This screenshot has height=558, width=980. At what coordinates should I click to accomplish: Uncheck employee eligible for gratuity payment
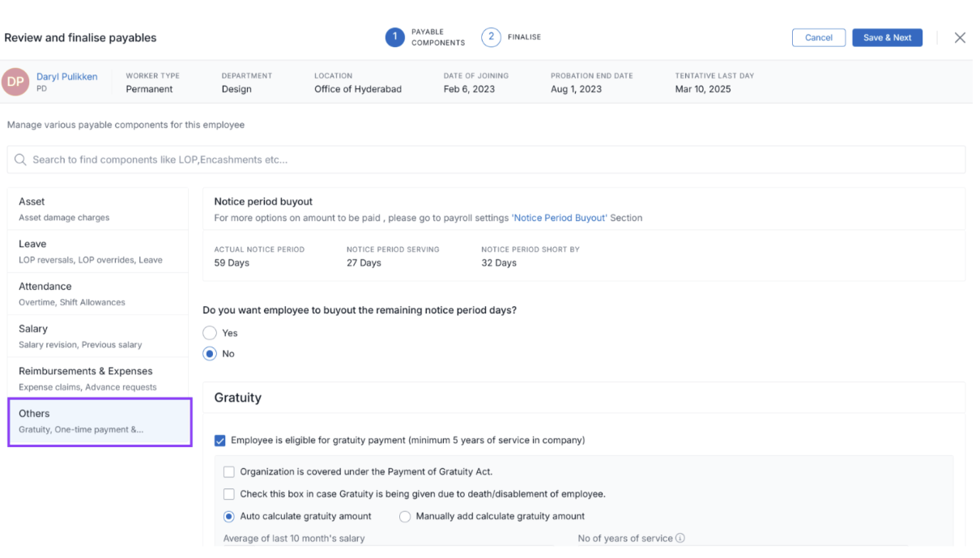coord(220,441)
